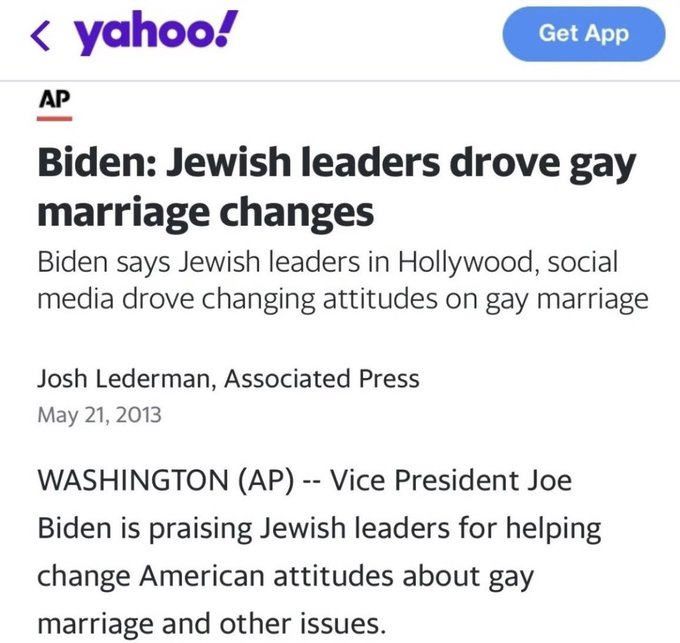Viewport: 680px width, 643px height.
Task: Click article line "Biden is praising Jewish leaders"
Action: [319, 527]
